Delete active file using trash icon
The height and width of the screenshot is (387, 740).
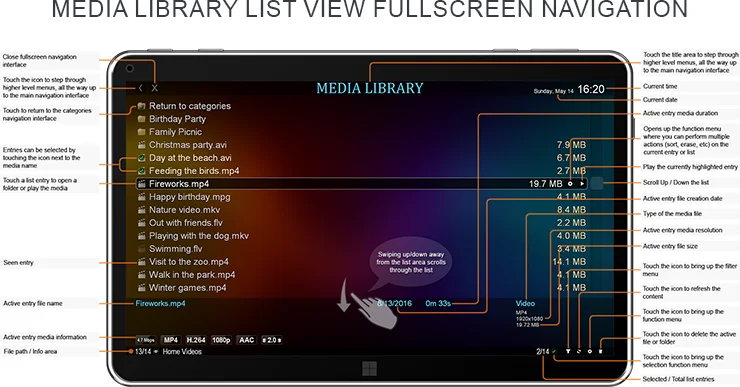[x=600, y=352]
